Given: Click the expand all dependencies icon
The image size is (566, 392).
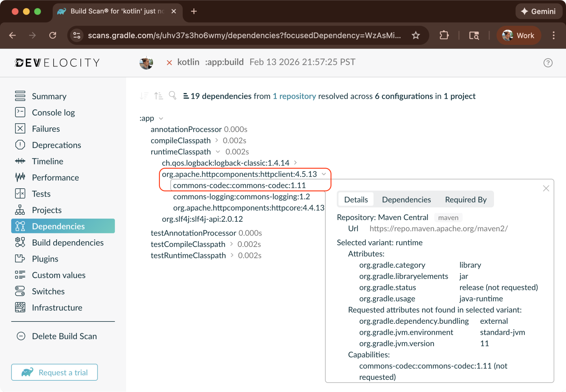Looking at the screenshot, I should pos(144,96).
